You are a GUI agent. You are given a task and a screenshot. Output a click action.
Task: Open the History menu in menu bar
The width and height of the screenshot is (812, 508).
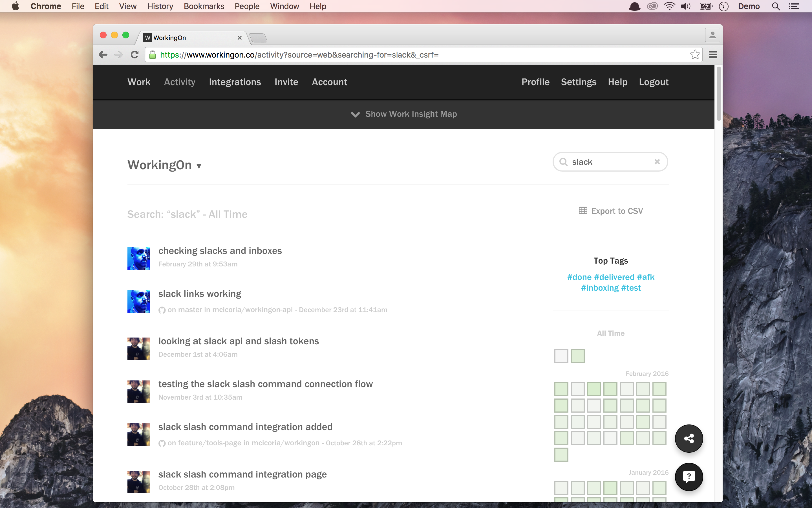tap(160, 6)
